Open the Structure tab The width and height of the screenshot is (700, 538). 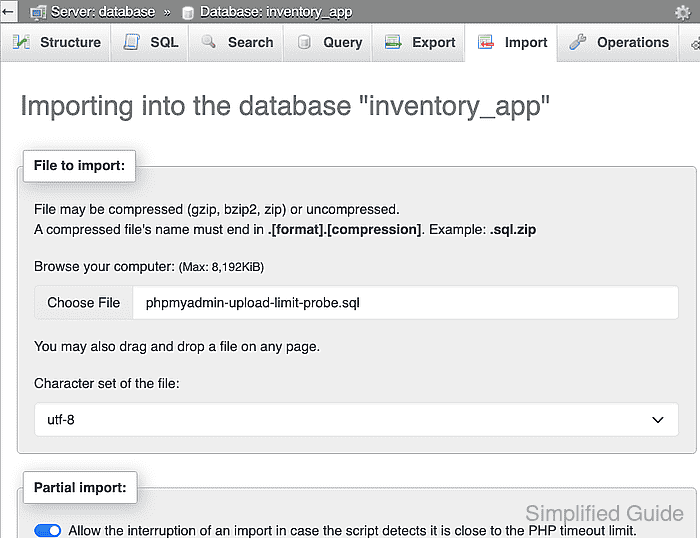click(x=56, y=42)
